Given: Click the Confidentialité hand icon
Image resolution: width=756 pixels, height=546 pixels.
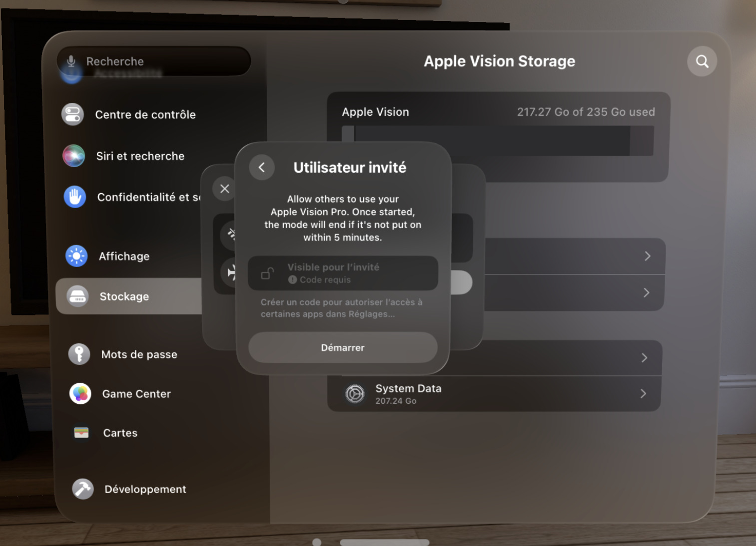Looking at the screenshot, I should [75, 197].
